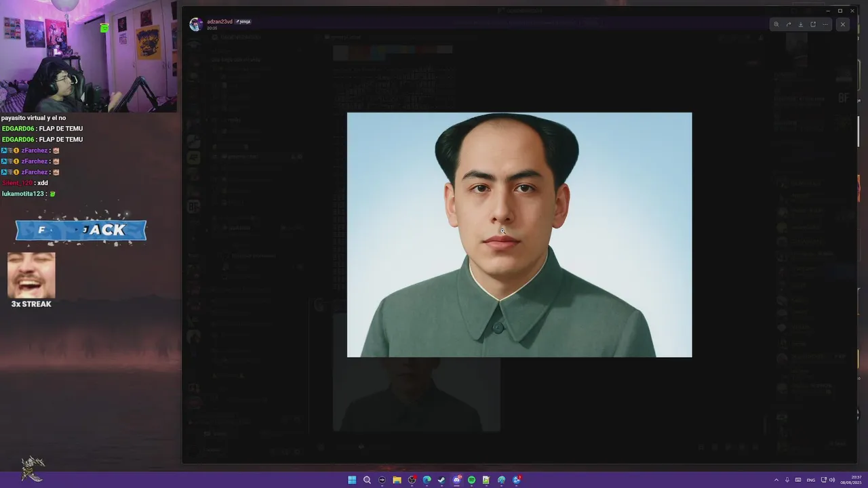Open the volume and network quick settings
Image resolution: width=868 pixels, height=488 pixels.
pos(828,480)
